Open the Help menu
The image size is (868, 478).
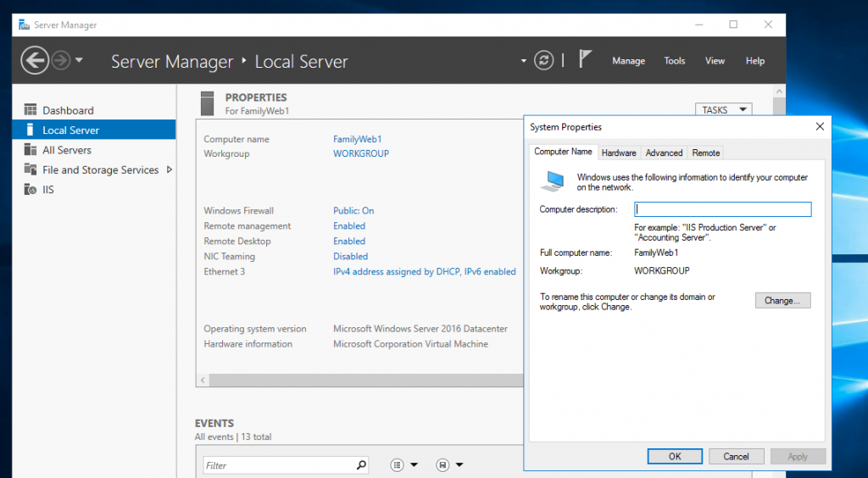tap(754, 61)
